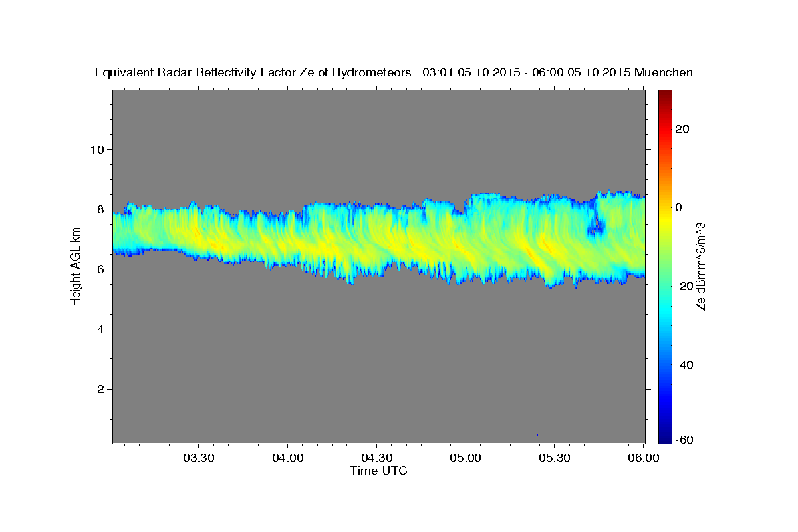Click the colorbar label 0
798x532 pixels.
(x=678, y=207)
